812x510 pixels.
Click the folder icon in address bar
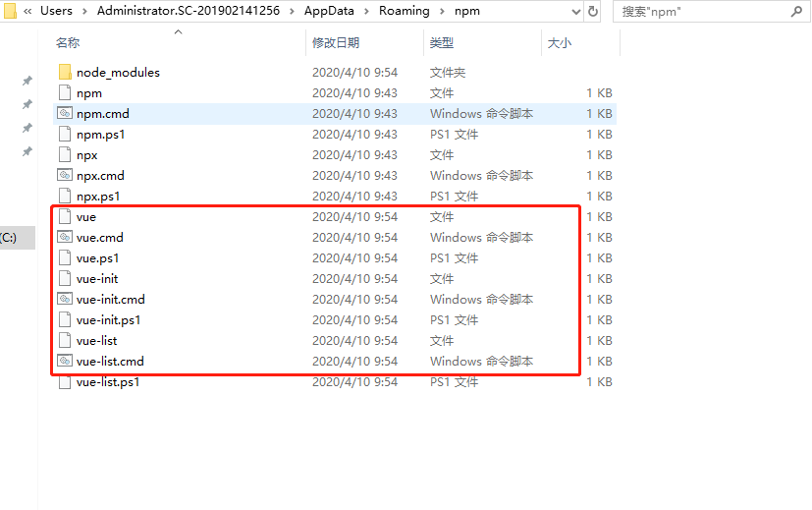pyautogui.click(x=10, y=11)
